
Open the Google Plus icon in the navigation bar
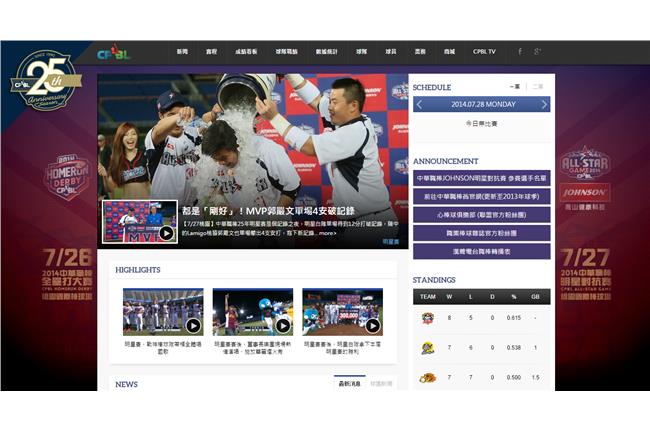(x=537, y=51)
